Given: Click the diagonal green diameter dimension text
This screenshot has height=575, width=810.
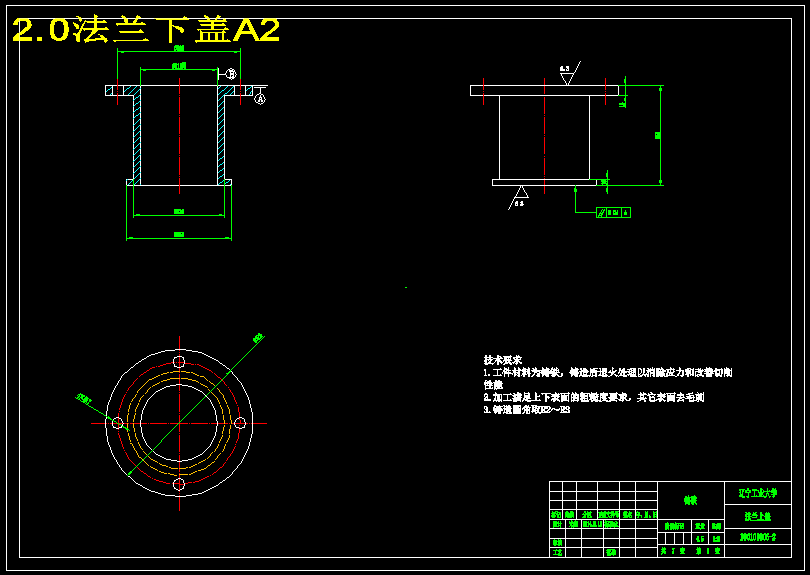Looking at the screenshot, I should coord(258,338).
